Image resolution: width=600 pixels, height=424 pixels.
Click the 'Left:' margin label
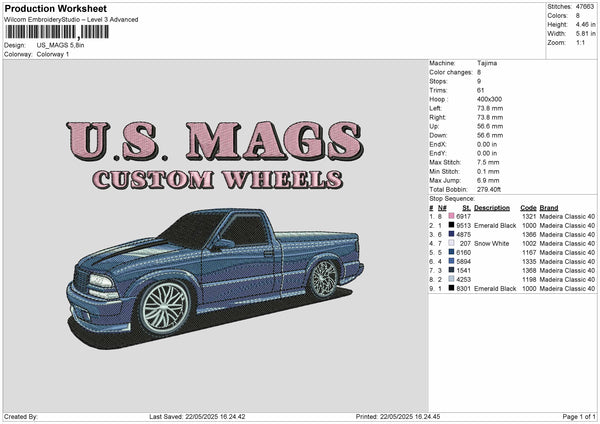435,108
